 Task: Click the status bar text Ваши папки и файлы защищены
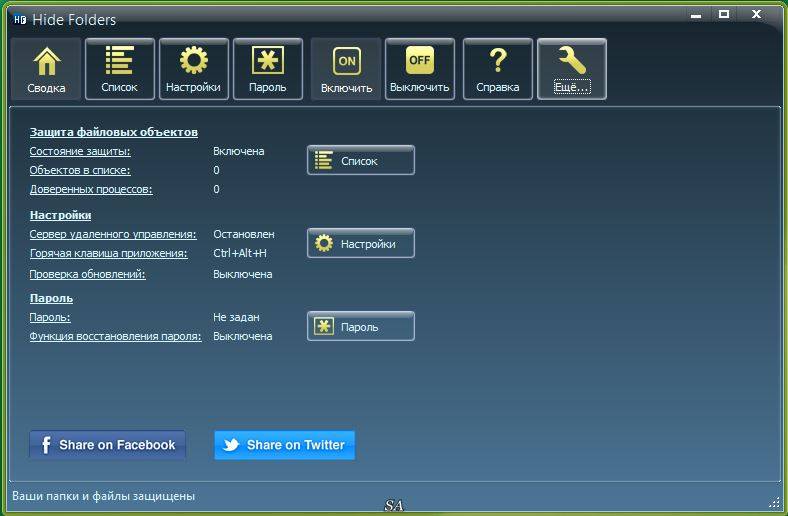click(104, 496)
